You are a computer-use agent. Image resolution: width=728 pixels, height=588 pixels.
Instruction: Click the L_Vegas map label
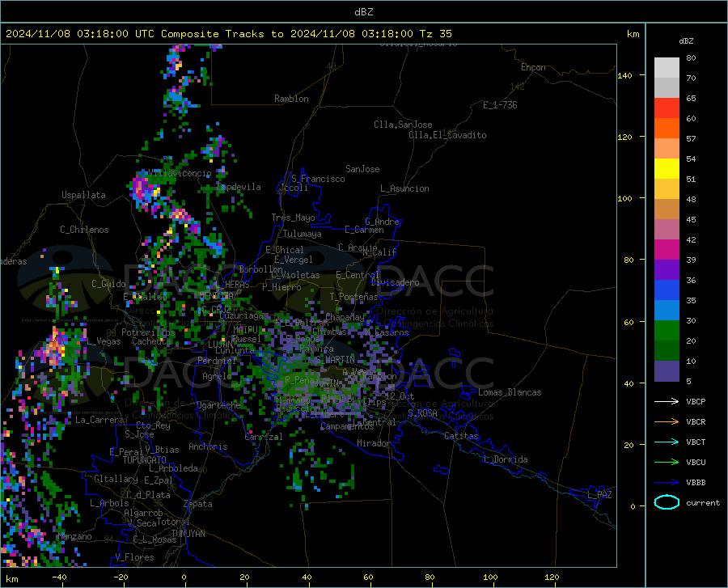pyautogui.click(x=104, y=341)
